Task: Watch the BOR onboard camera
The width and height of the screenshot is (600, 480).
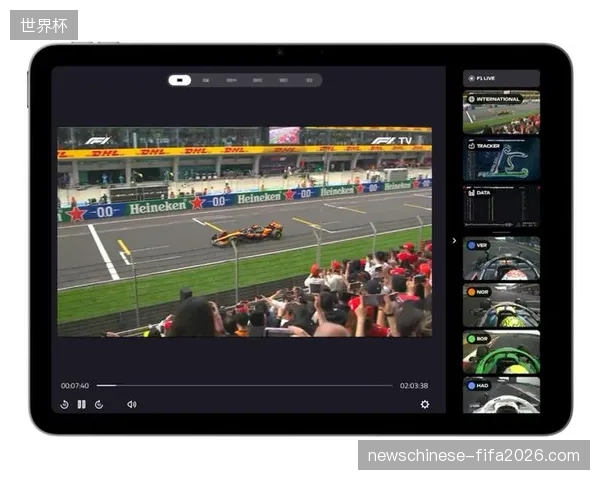Action: (501, 352)
